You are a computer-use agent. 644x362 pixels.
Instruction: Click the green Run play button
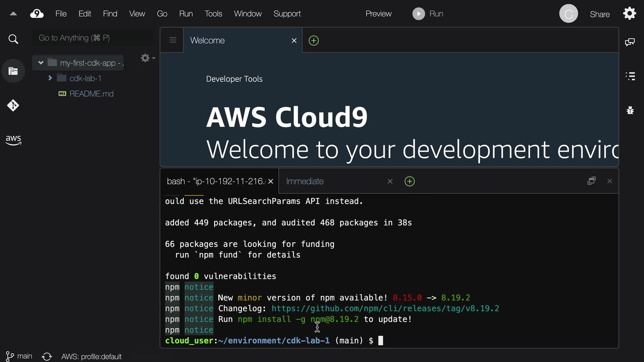(x=419, y=14)
